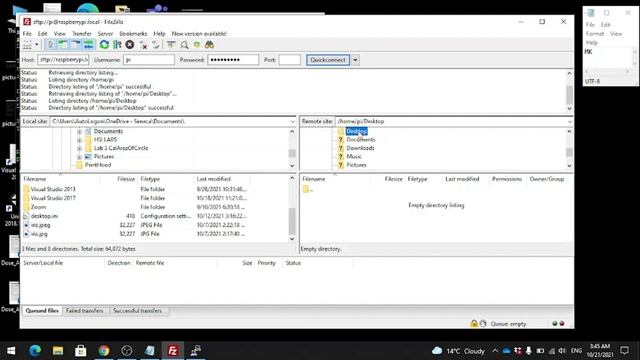Focus the Port input field

290,60
